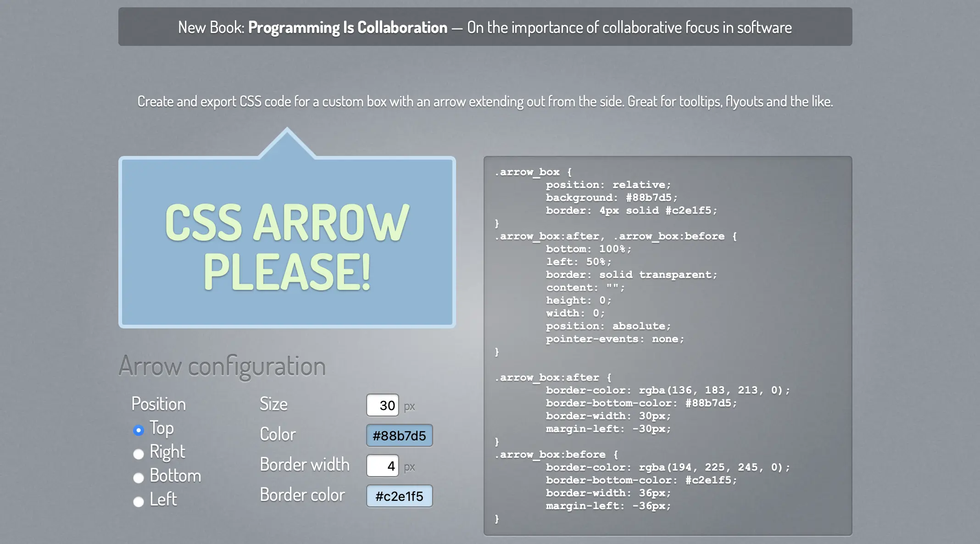Viewport: 980px width, 544px height.
Task: Click the Border color label
Action: point(302,495)
